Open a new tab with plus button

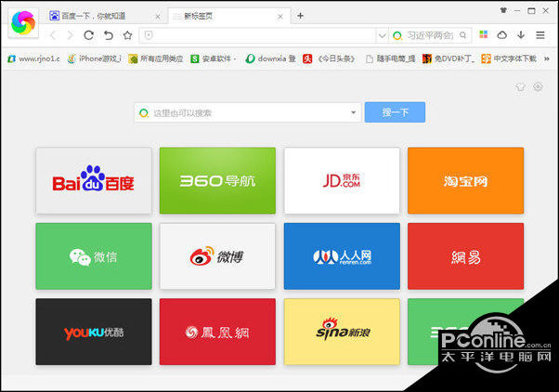coord(300,16)
